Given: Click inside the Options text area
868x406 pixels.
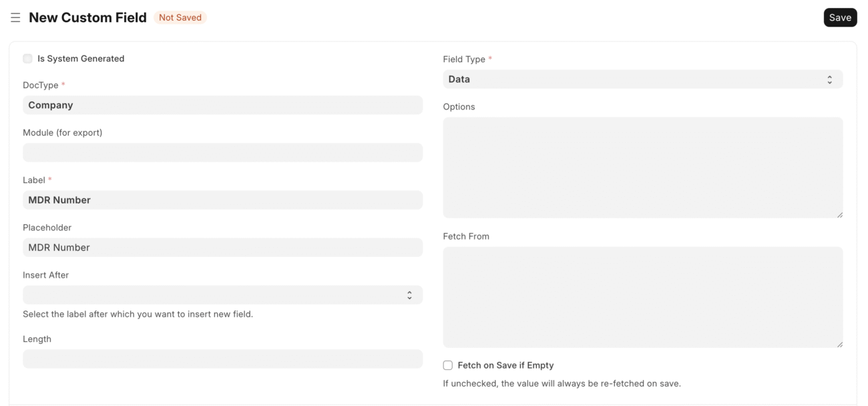Looking at the screenshot, I should (643, 168).
